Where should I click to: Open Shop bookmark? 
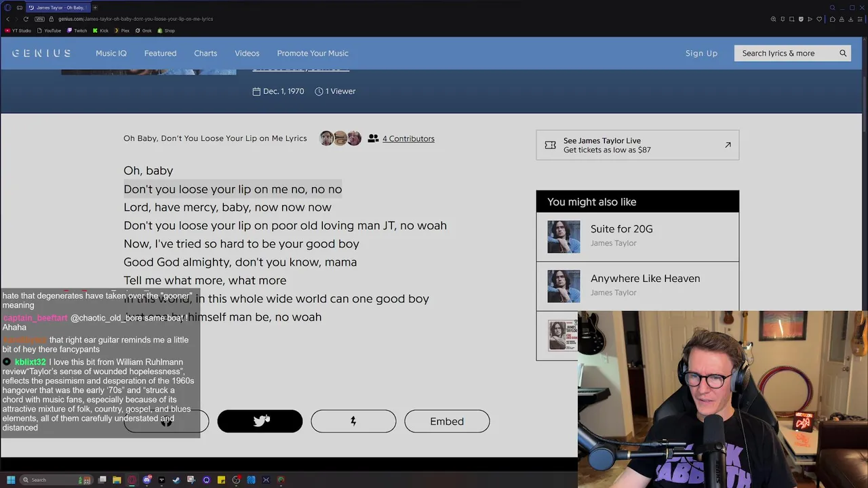click(x=166, y=30)
